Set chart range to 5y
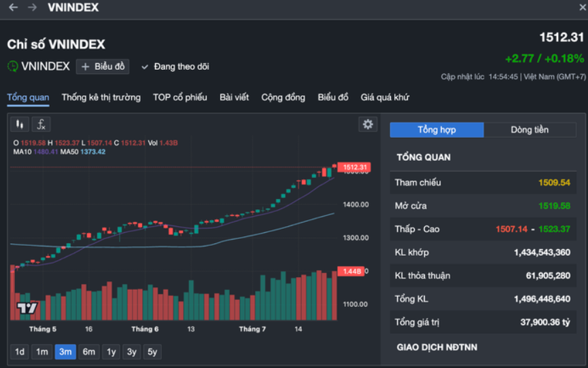The height and width of the screenshot is (368, 588). (152, 352)
